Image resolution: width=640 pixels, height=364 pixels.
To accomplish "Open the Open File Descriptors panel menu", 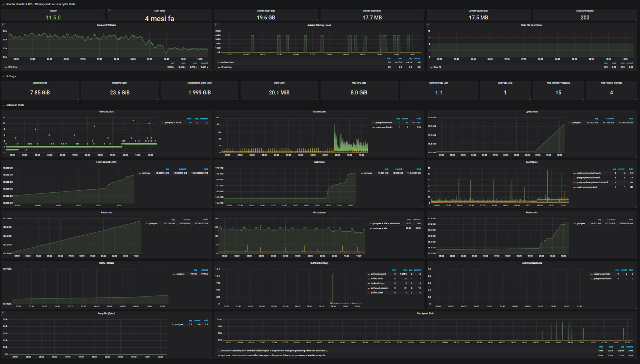I will pos(531,25).
